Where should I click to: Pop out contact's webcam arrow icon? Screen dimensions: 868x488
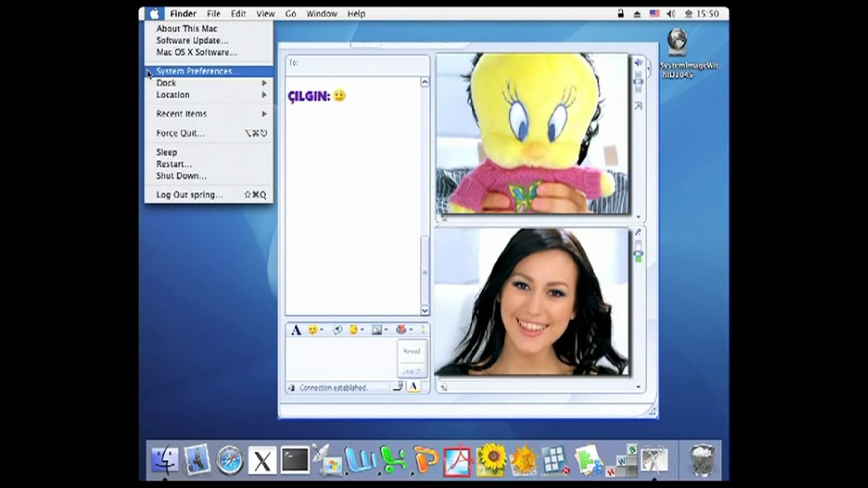638,106
